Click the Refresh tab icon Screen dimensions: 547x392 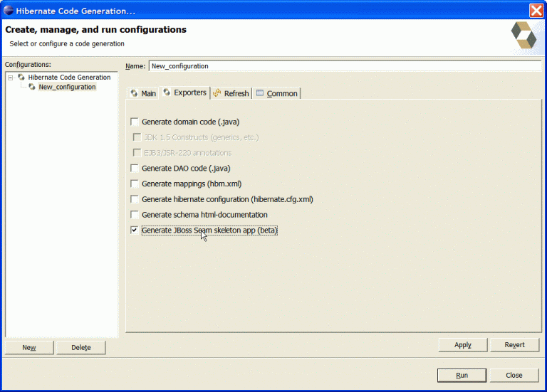(217, 93)
